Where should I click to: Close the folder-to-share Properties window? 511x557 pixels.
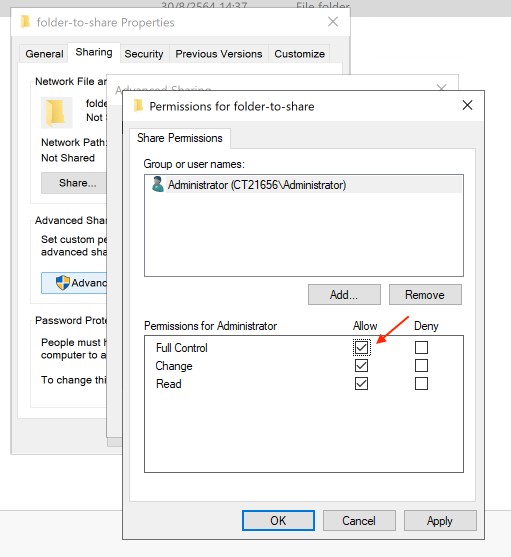[333, 22]
